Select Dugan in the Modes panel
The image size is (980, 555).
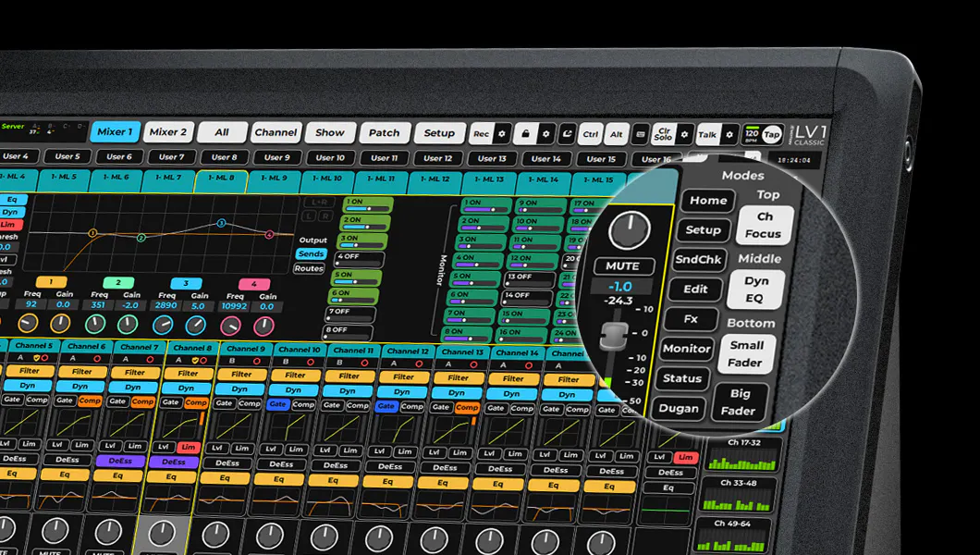679,409
